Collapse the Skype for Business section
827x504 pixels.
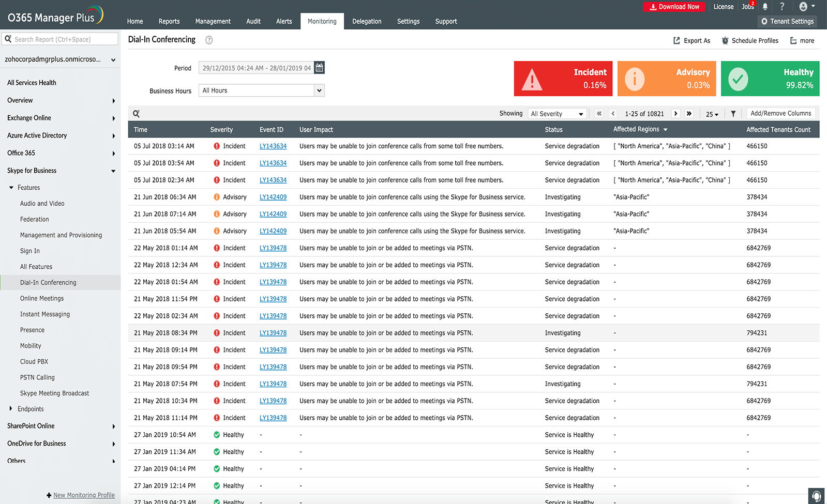pos(113,171)
